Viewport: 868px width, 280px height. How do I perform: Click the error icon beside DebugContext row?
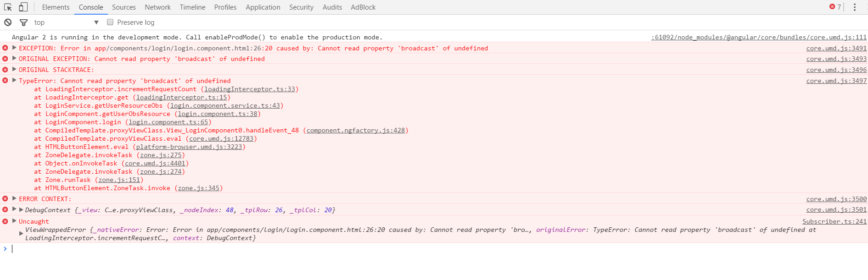click(5, 209)
